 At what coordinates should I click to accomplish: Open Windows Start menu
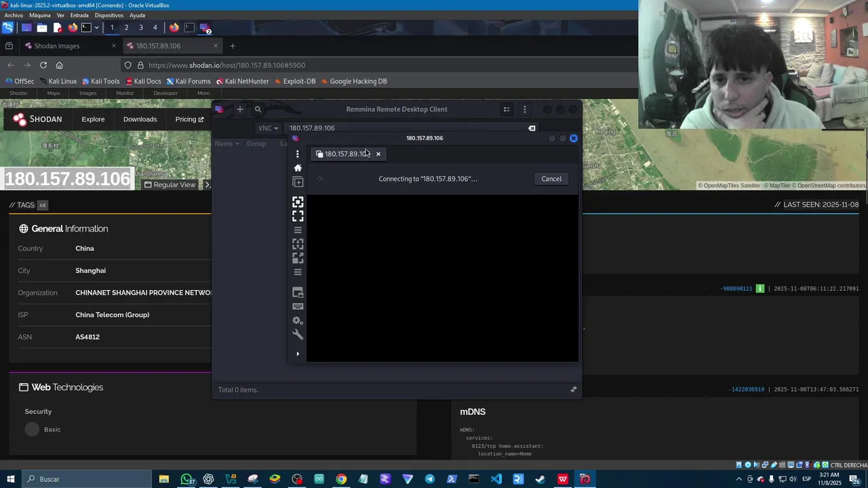point(10,479)
